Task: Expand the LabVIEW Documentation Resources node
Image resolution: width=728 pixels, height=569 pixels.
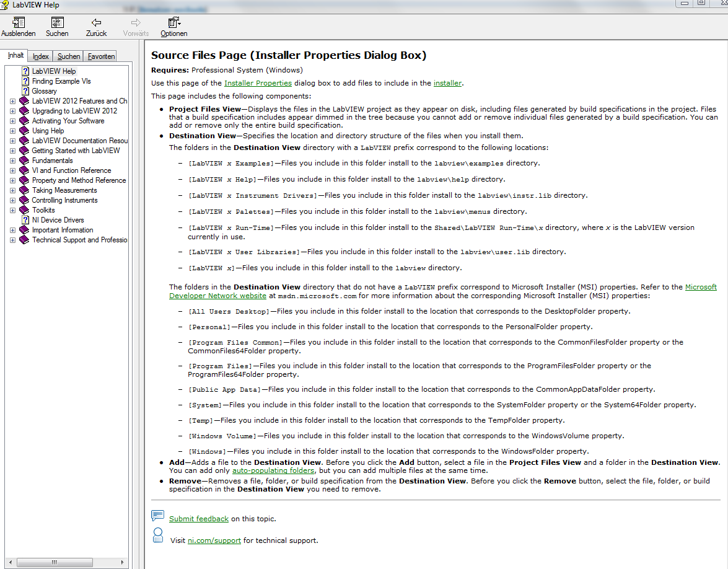Action: pos(12,141)
